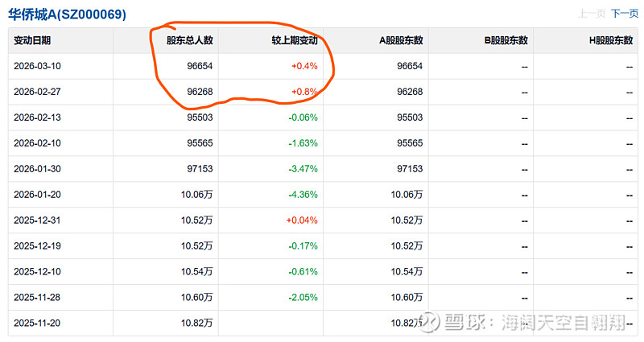Viewport: 644px width, 342px height.
Task: Select the date cell 2025-12-19
Action: coord(37,246)
